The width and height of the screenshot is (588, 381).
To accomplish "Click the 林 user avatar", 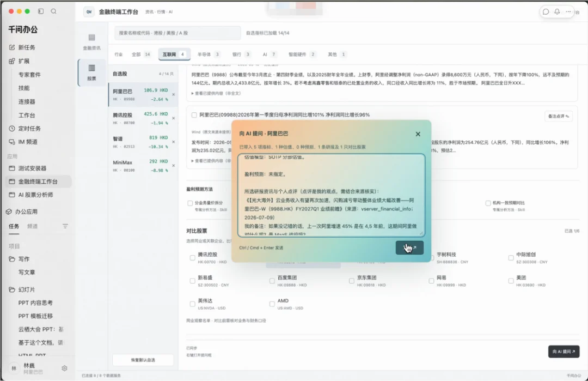I will click(14, 368).
